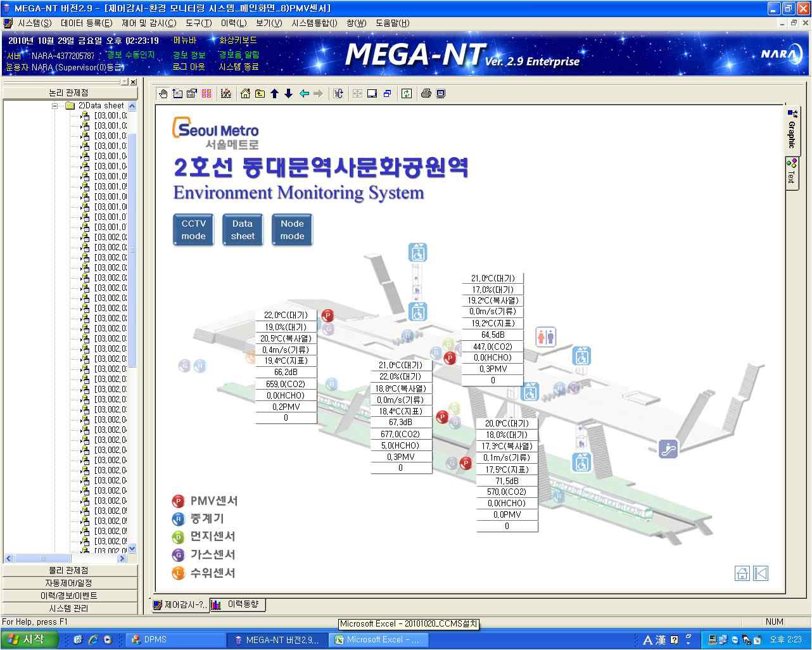Open the CCTV mode view
The width and height of the screenshot is (812, 650).
[x=194, y=229]
